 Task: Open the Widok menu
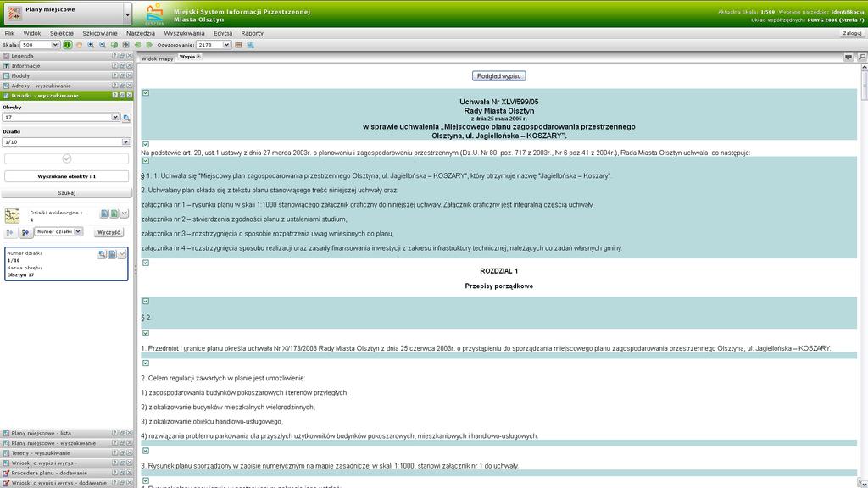(x=32, y=33)
